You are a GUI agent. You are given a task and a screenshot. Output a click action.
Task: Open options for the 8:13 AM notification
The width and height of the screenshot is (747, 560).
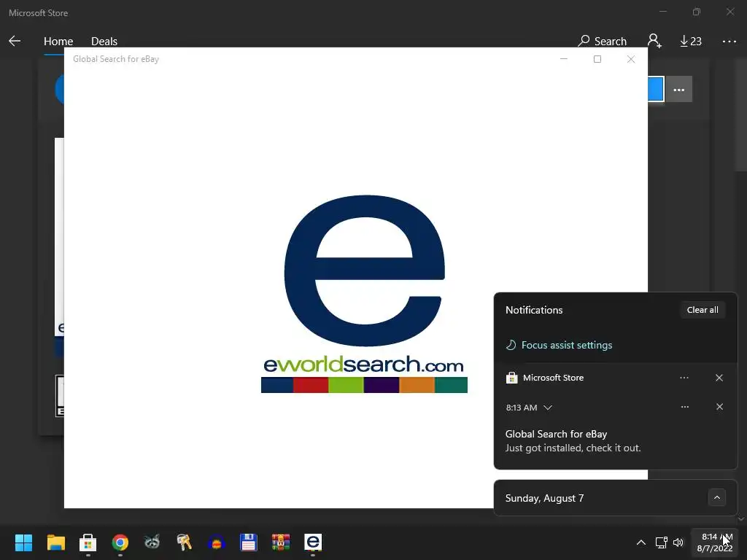click(684, 407)
